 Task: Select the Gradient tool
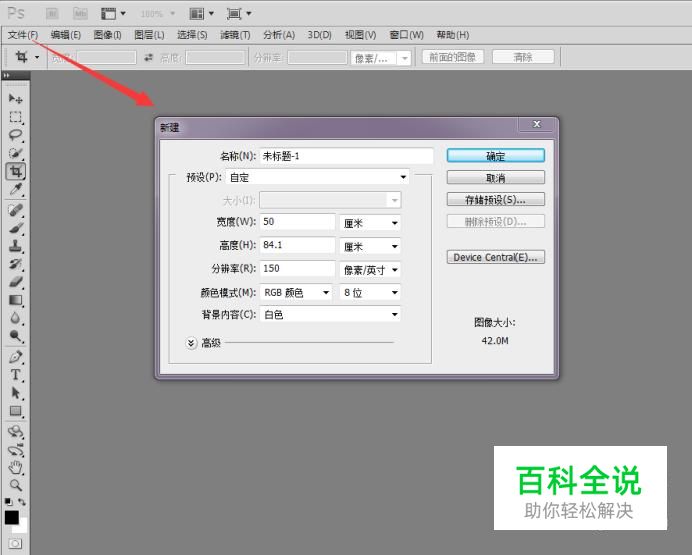tap(15, 300)
